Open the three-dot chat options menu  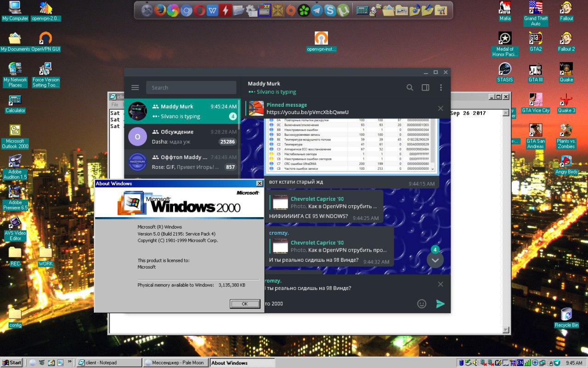tap(441, 87)
